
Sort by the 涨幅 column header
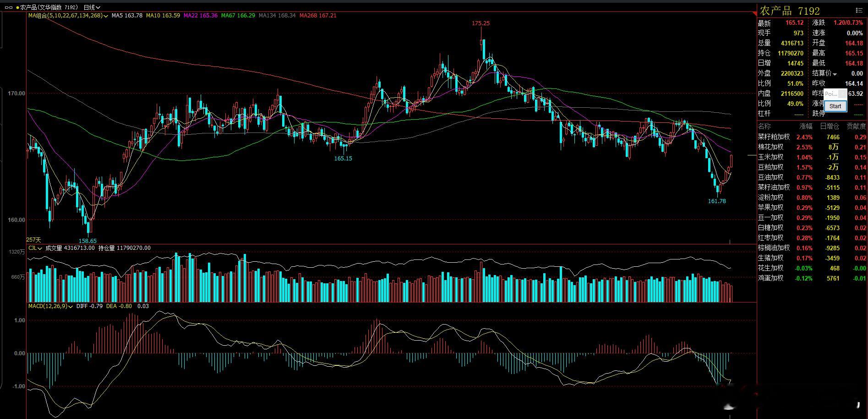tap(806, 126)
